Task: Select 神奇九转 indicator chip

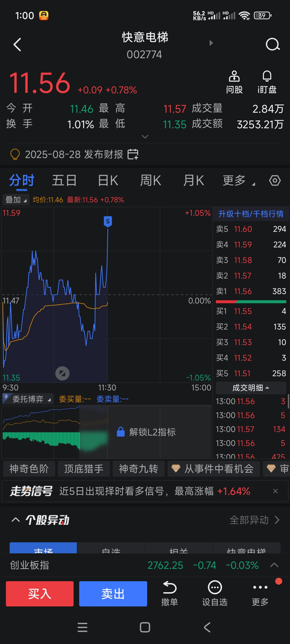Action: point(139,469)
